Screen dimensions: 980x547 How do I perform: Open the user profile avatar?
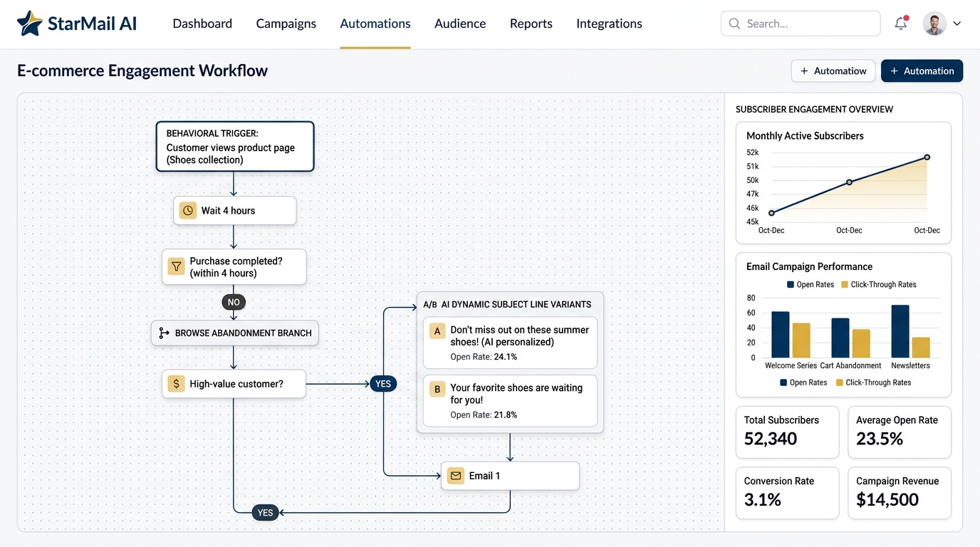pos(934,24)
